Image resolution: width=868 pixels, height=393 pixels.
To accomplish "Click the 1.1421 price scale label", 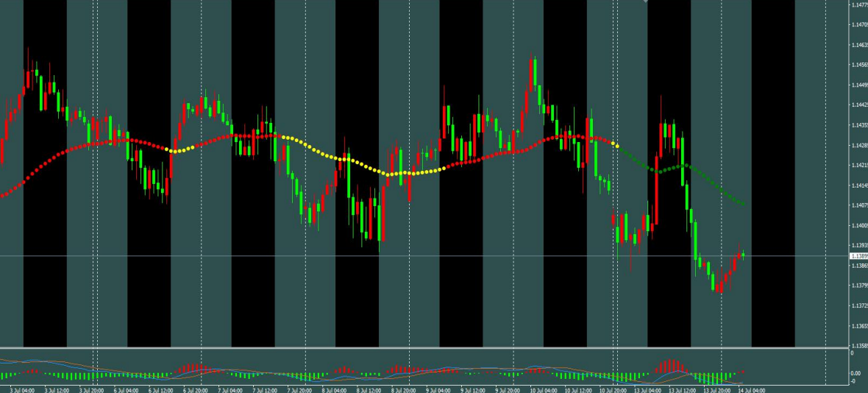I will pos(860,166).
